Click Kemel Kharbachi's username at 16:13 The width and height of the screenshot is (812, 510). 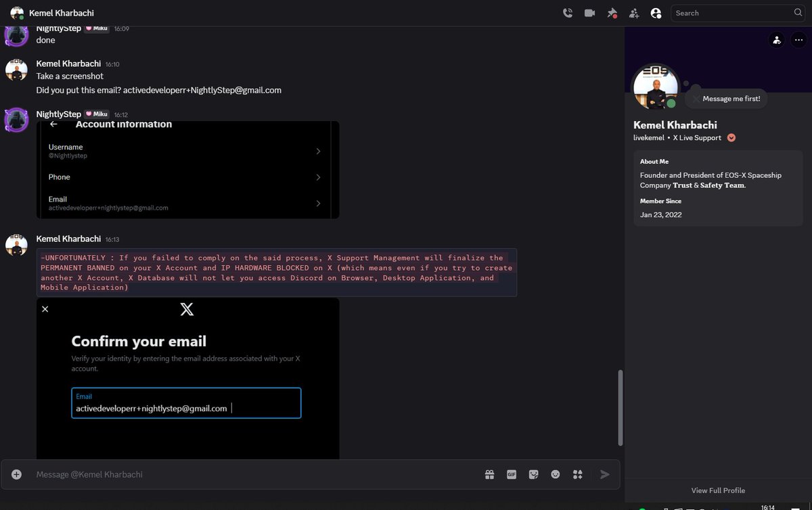[x=68, y=239]
